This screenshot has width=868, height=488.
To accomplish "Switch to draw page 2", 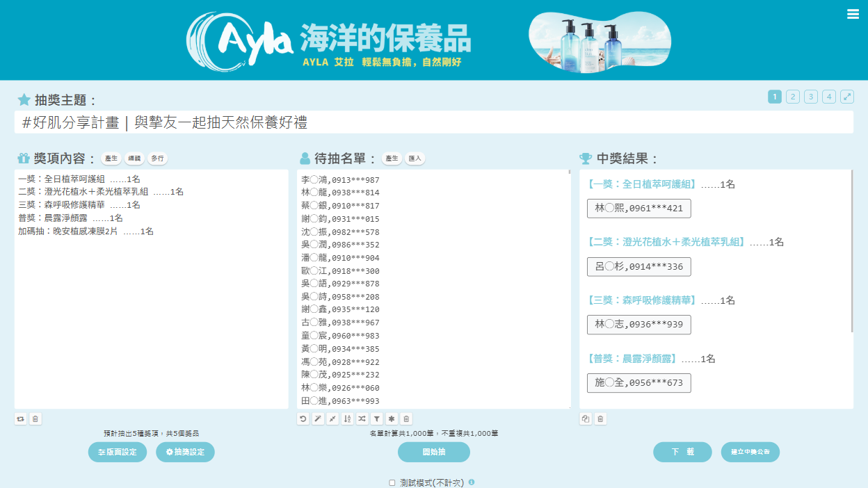I will (793, 97).
